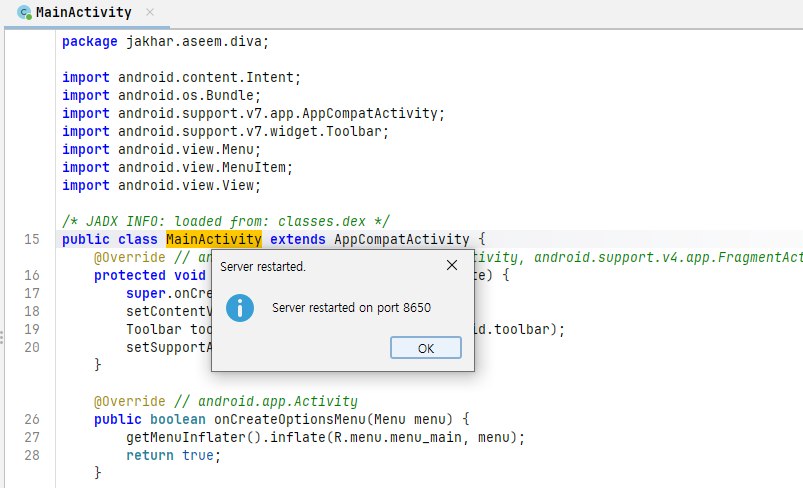Click the blue info icon in the dialog
This screenshot has height=488, width=803.
[x=240, y=308]
